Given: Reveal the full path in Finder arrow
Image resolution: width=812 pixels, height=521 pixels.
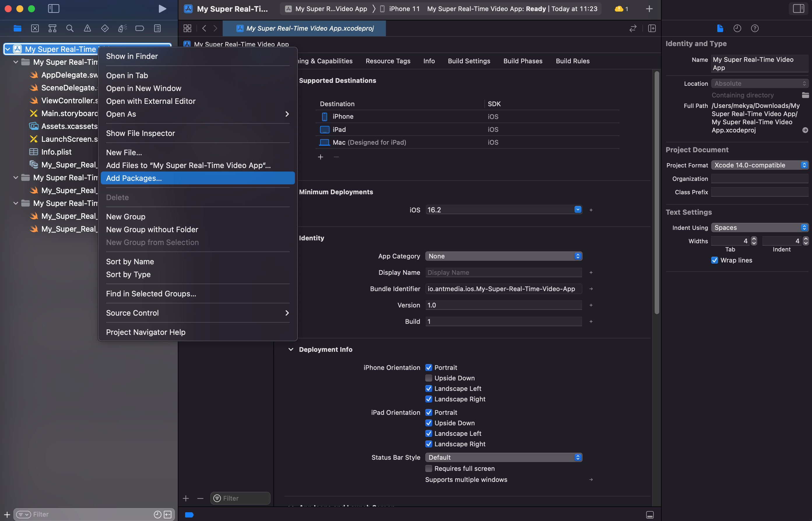Looking at the screenshot, I should point(805,130).
